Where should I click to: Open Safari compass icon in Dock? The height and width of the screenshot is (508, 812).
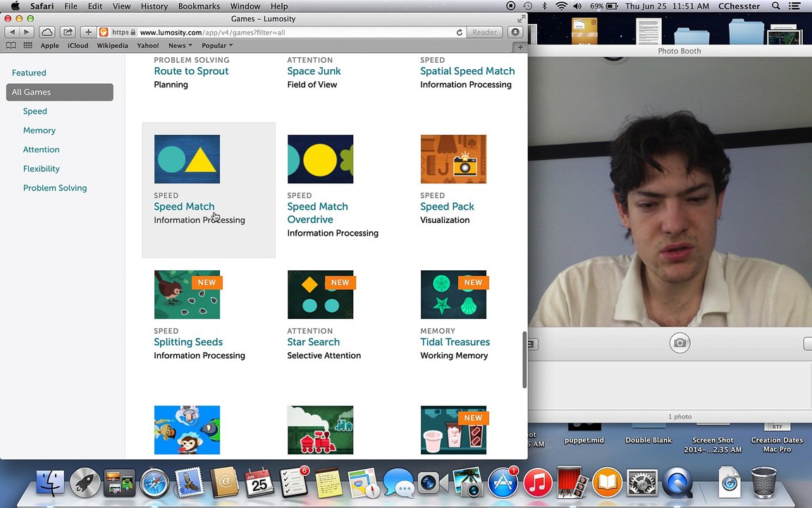(x=154, y=483)
